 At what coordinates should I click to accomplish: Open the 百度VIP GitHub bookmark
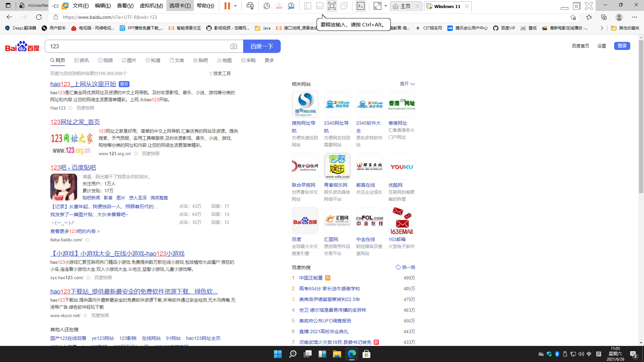(504, 28)
